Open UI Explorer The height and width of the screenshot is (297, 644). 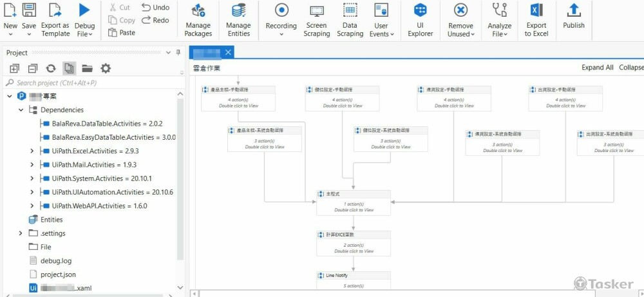click(x=420, y=20)
